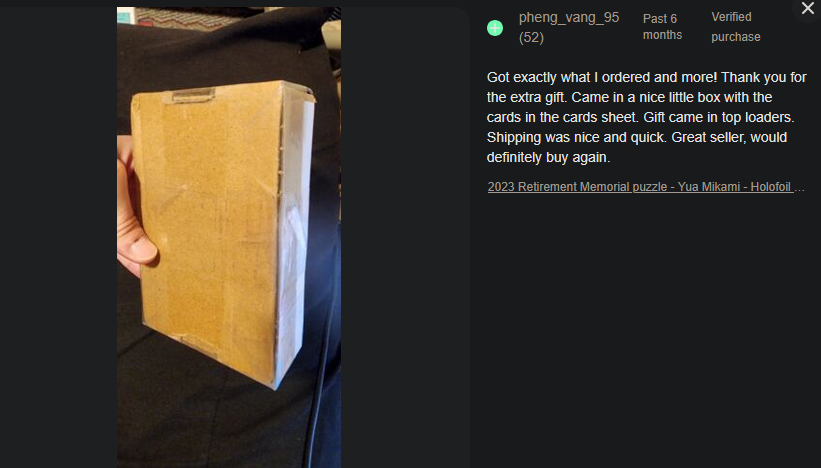Open the 2023 Retirement Memorial puzzle item link
821x468 pixels.
click(x=646, y=187)
